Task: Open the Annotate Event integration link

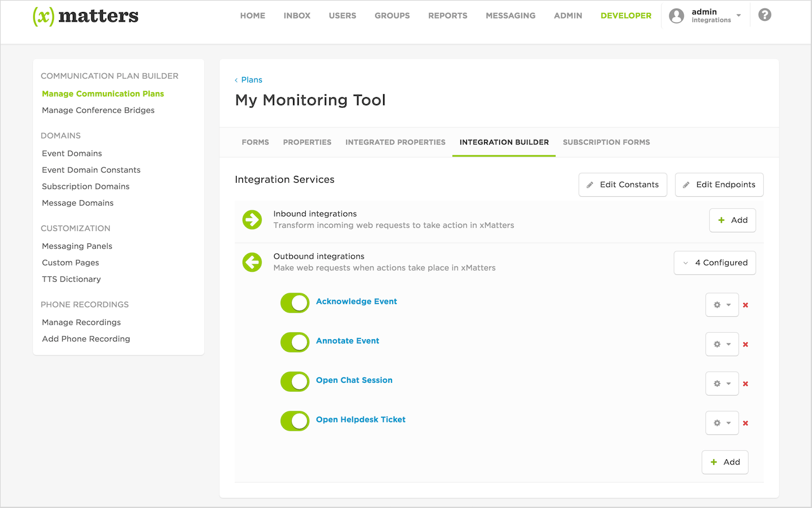Action: [348, 341]
